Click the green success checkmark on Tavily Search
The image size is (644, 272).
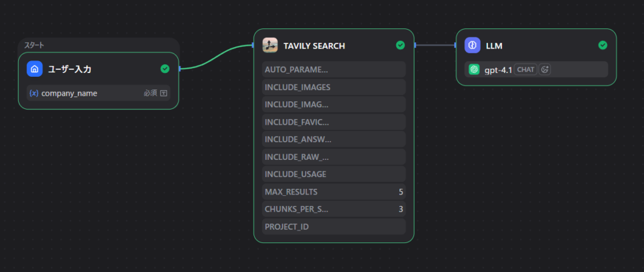(400, 45)
